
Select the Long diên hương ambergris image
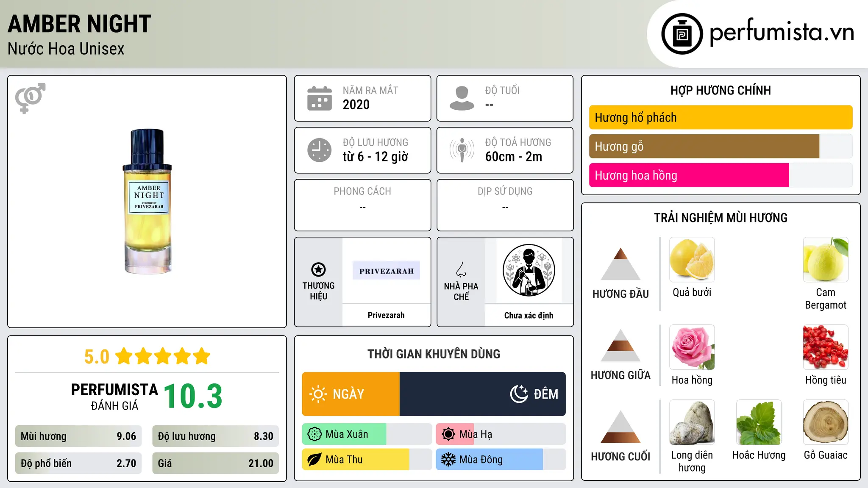(x=692, y=422)
